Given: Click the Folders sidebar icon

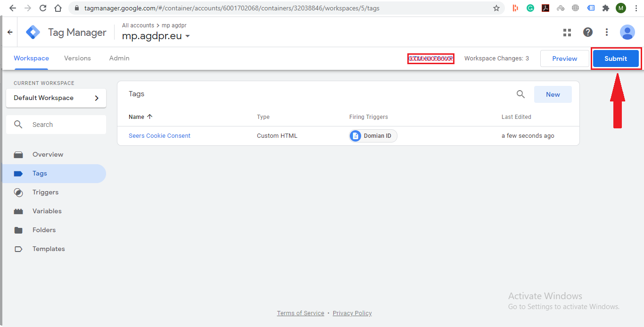Looking at the screenshot, I should click(x=18, y=230).
